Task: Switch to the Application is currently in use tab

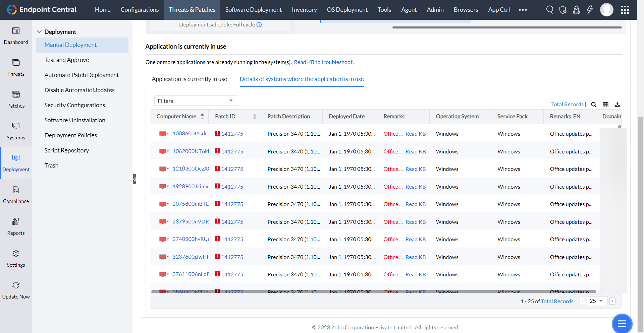Action: point(189,79)
